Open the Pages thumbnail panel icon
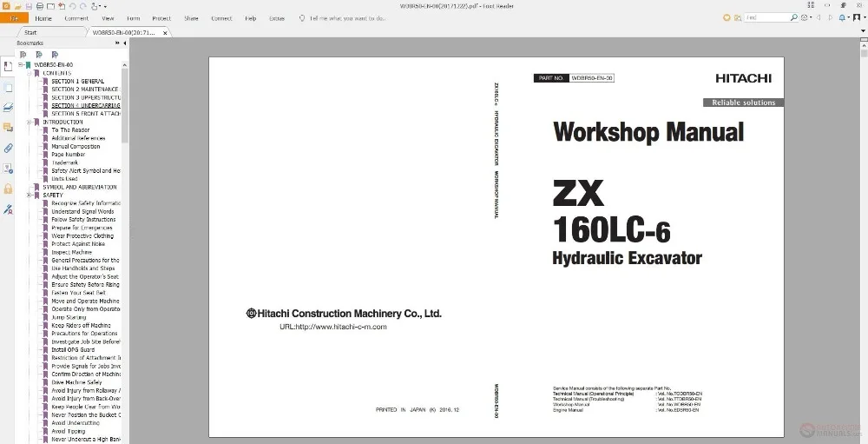 (x=8, y=88)
